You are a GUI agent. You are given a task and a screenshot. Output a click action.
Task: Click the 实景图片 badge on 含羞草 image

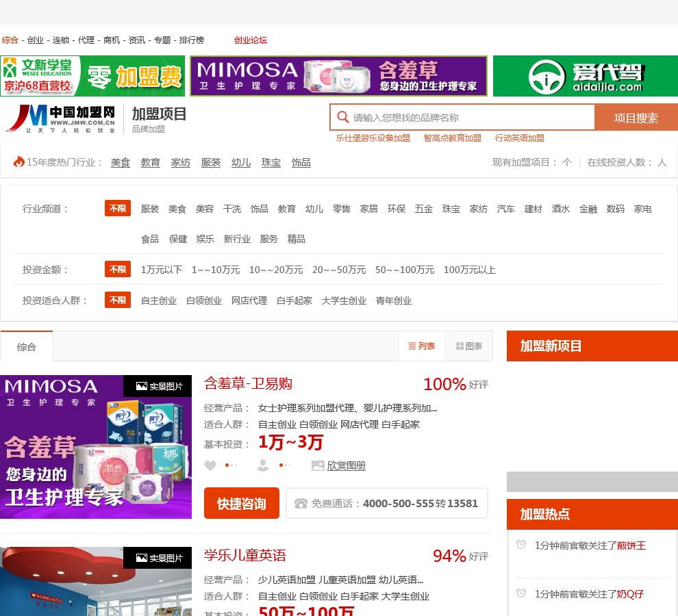pos(158,386)
